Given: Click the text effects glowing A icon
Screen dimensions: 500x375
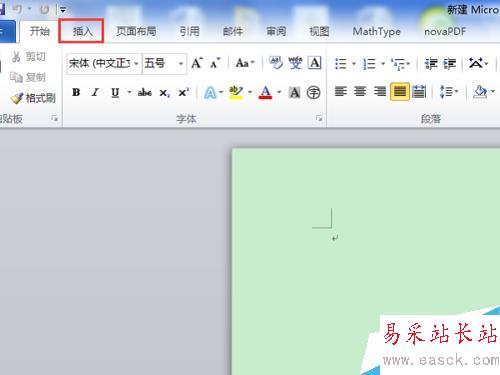Looking at the screenshot, I should pos(210,92).
